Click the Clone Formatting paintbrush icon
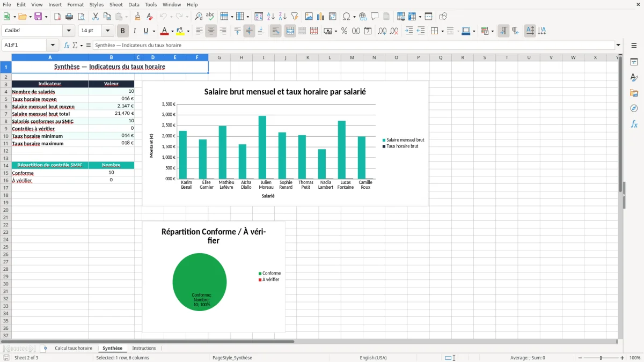644x362 pixels. point(138,17)
